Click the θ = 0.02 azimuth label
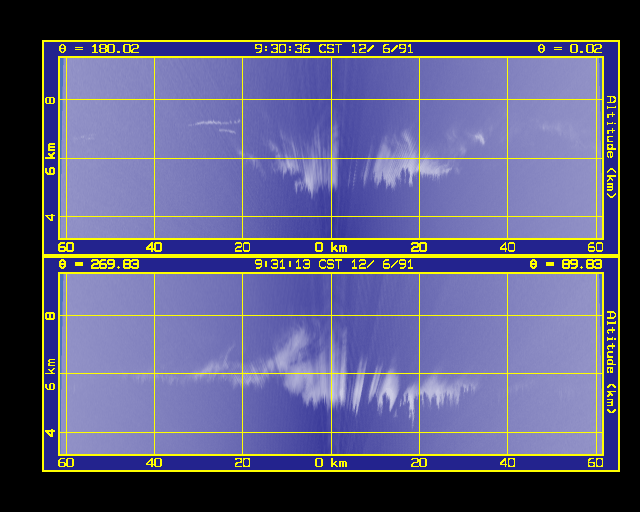The width and height of the screenshot is (640, 512). pos(570,49)
